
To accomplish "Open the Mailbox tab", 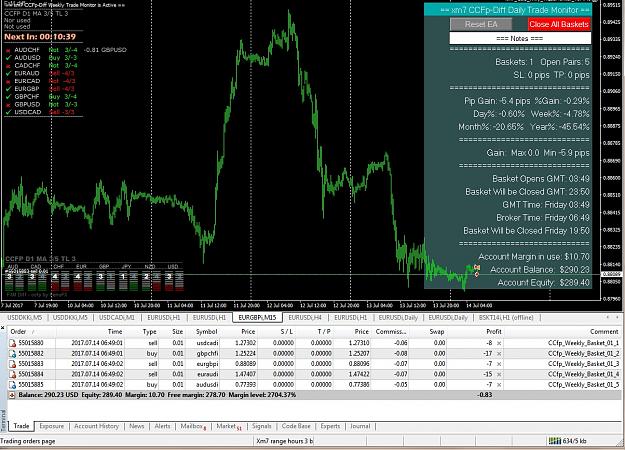I will pos(193,426).
